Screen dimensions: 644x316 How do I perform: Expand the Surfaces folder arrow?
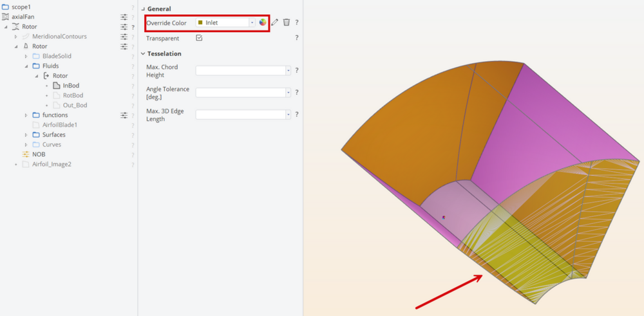[26, 135]
